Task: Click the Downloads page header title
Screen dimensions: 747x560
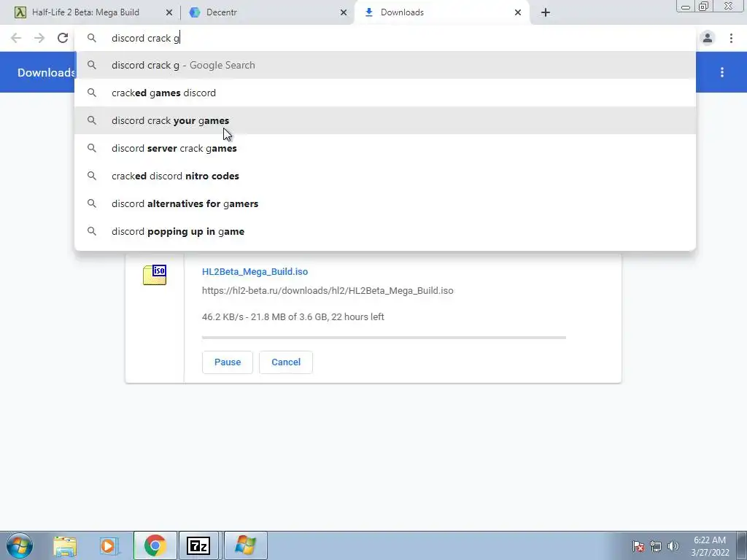Action: click(46, 72)
